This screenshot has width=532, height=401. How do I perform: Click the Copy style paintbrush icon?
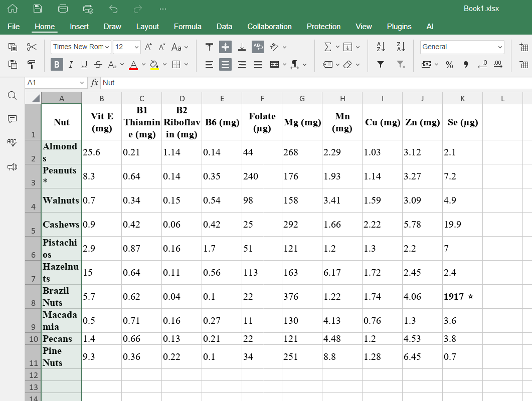(x=32, y=64)
